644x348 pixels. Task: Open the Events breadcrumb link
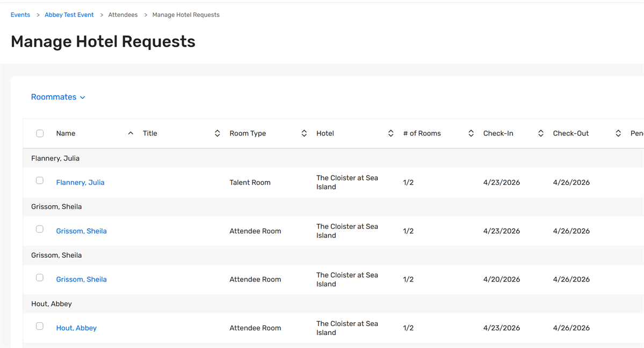(x=20, y=15)
